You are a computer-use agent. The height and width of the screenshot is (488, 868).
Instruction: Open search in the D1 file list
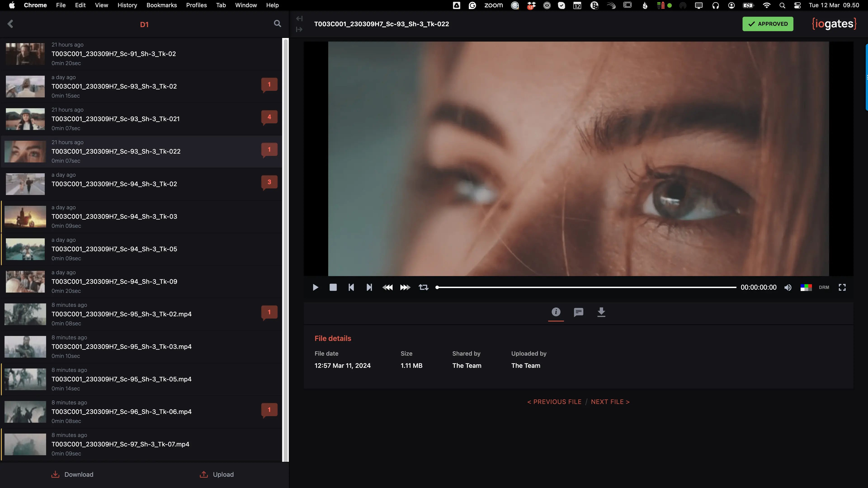click(x=277, y=23)
